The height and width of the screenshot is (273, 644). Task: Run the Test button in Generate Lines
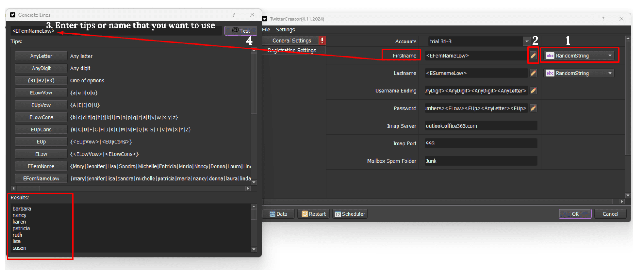point(241,31)
